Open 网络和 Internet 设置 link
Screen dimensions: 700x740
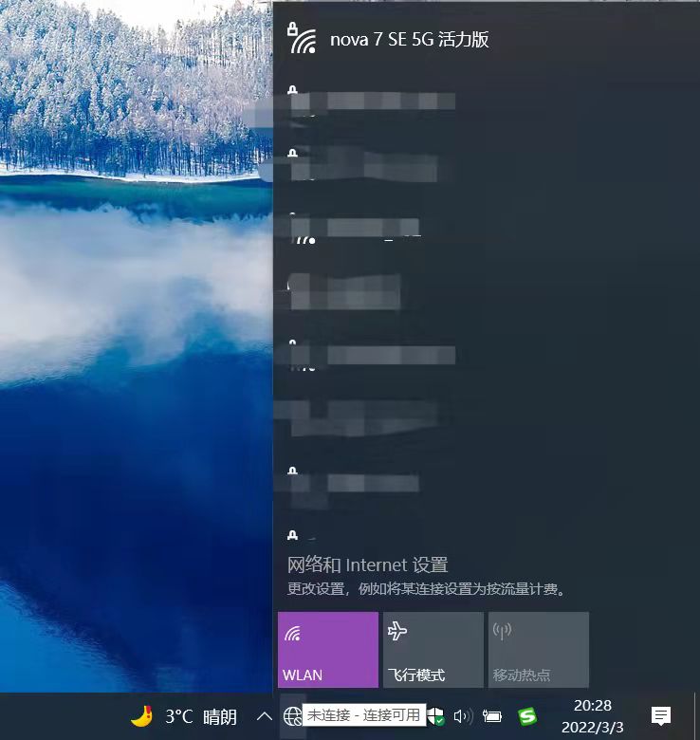point(367,564)
